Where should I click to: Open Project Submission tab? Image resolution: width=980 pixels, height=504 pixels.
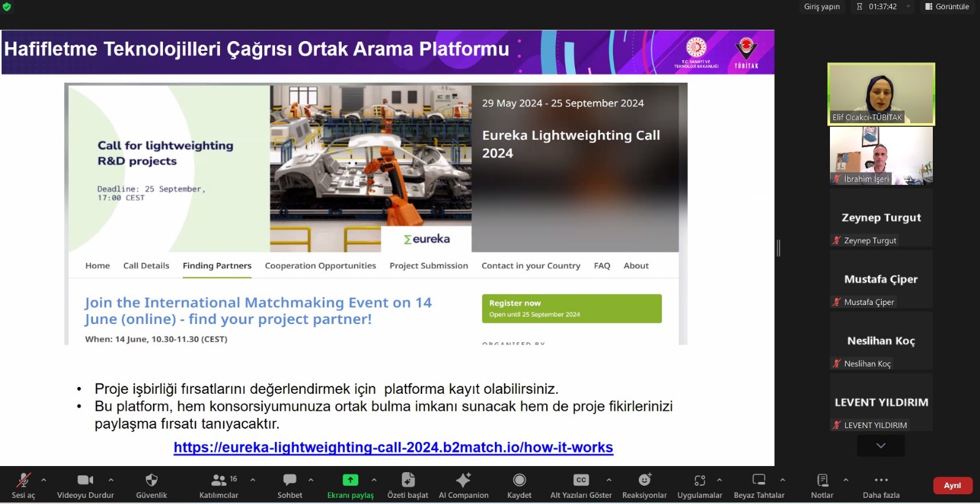click(429, 266)
